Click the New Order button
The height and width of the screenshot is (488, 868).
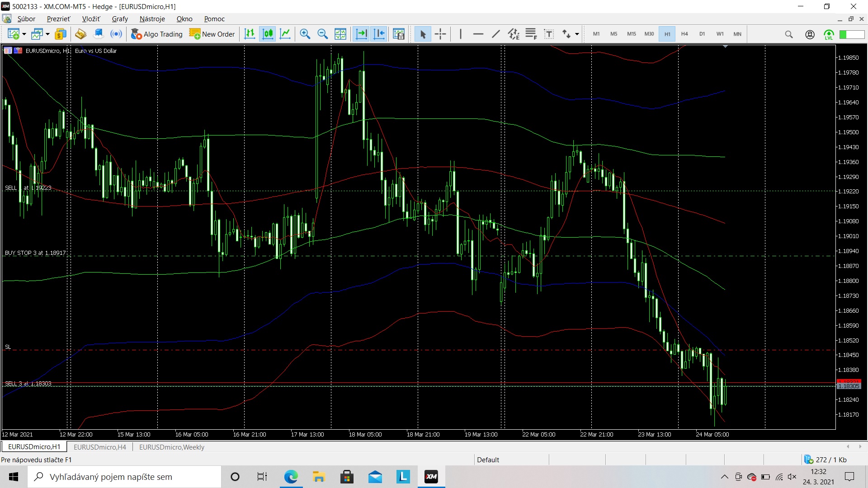point(212,34)
